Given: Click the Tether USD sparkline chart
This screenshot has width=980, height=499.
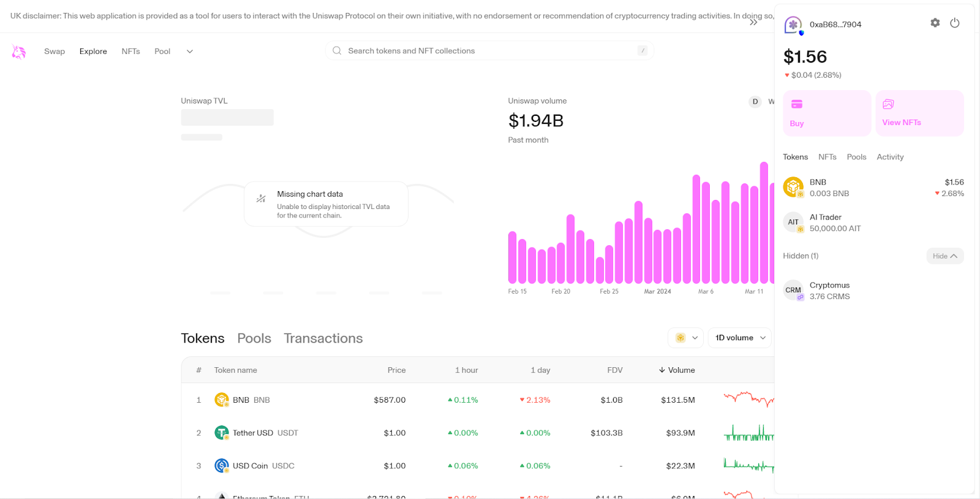Looking at the screenshot, I should coord(748,433).
